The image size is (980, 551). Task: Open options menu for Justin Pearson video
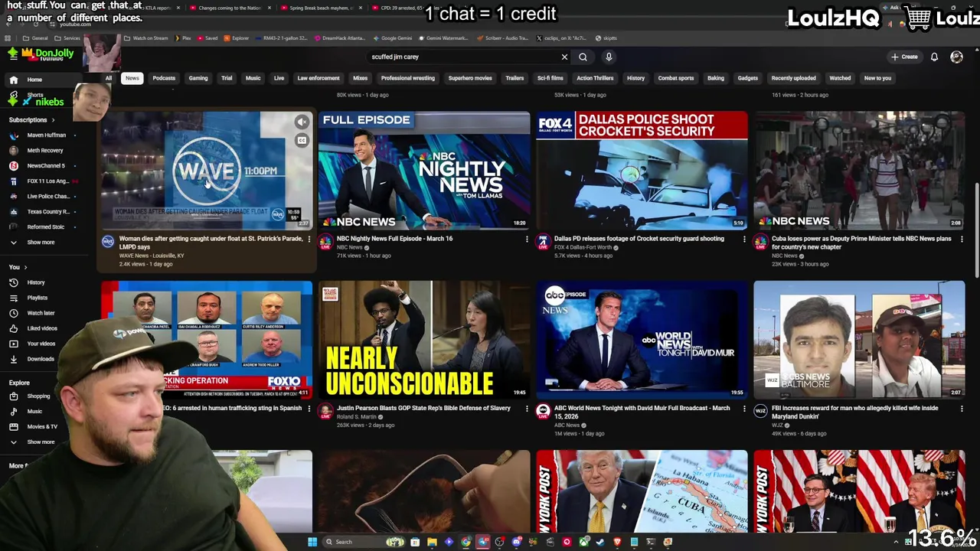[x=527, y=409]
